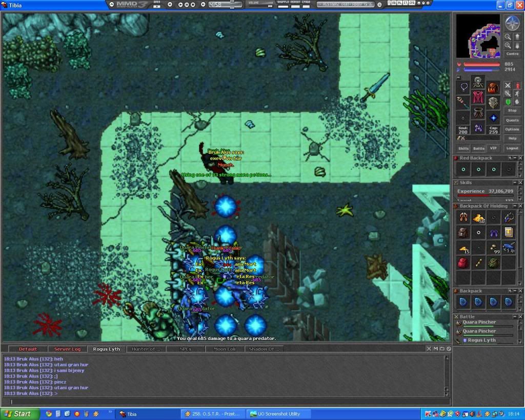This screenshot has width=525, height=420.
Task: Select the ring equipment slot
Action: 463,118
